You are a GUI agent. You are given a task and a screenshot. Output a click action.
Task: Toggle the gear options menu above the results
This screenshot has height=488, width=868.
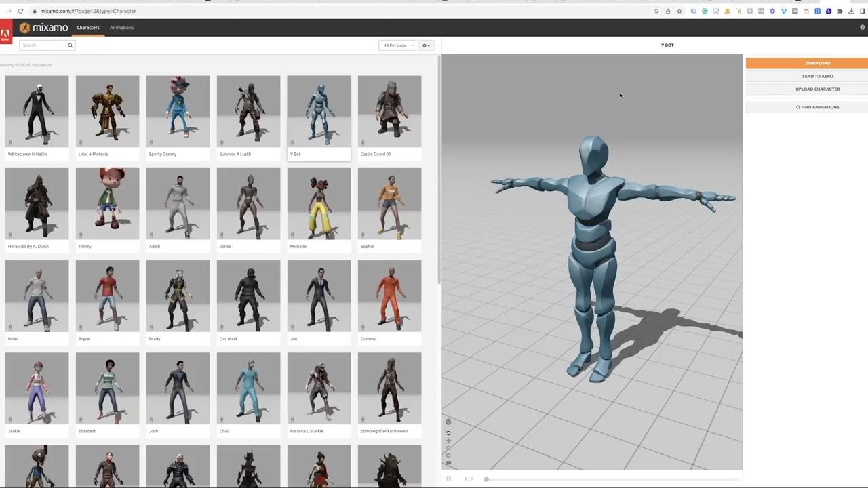(x=422, y=45)
